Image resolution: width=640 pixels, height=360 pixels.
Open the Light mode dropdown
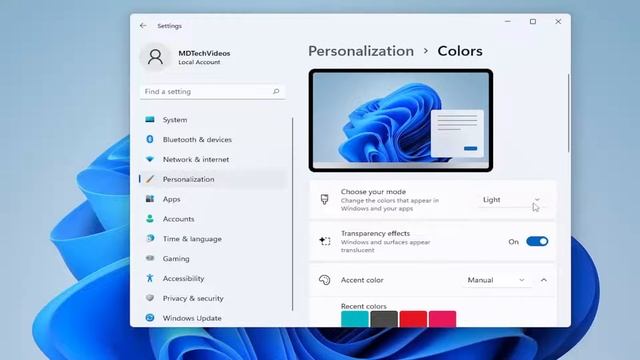click(x=511, y=200)
